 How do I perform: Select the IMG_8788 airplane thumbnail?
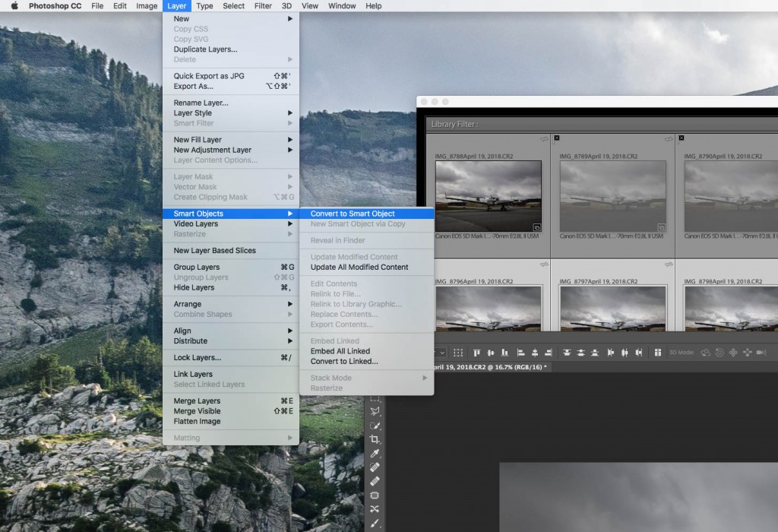[489, 196]
